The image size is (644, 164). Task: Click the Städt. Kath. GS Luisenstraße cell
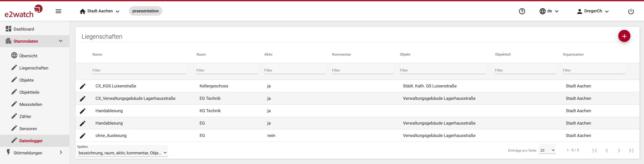pyautogui.click(x=430, y=86)
